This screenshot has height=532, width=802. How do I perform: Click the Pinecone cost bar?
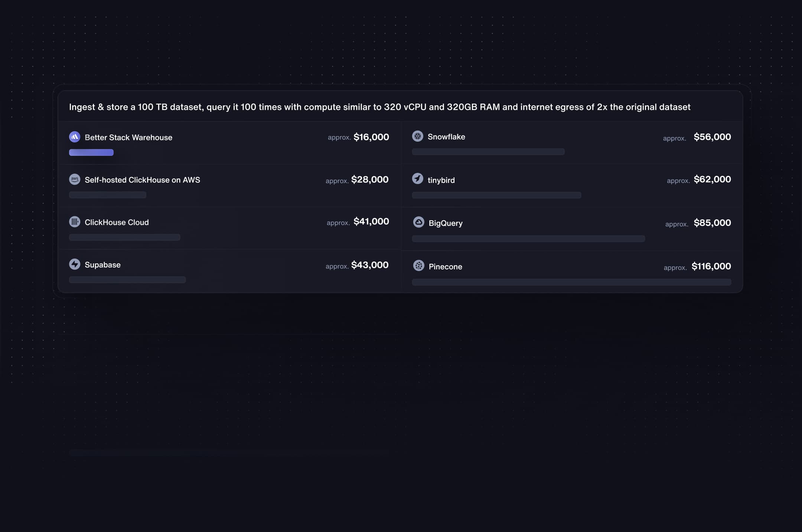[571, 282]
